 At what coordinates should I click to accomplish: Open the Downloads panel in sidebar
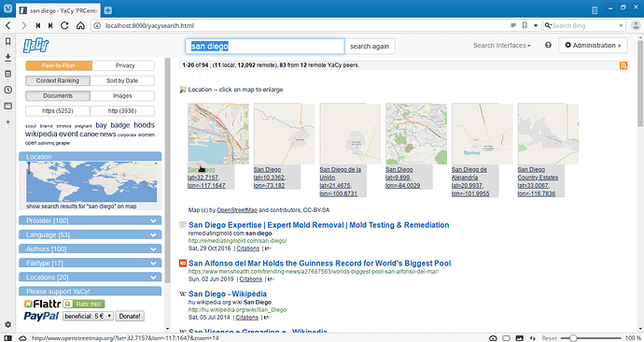point(7,58)
